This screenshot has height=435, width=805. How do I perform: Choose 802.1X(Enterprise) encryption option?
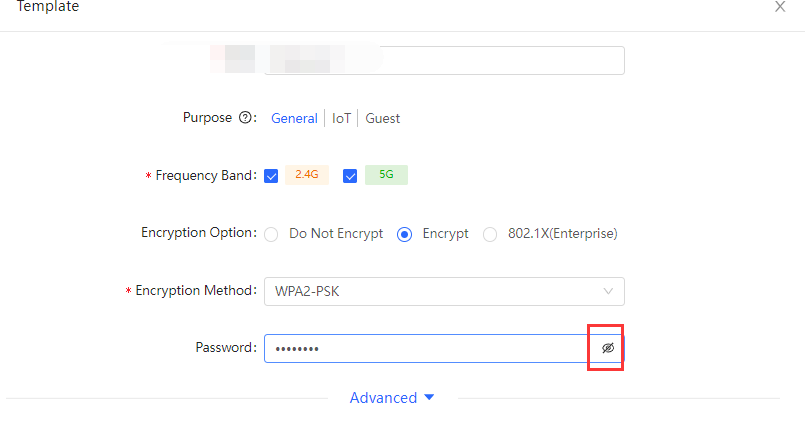(490, 234)
